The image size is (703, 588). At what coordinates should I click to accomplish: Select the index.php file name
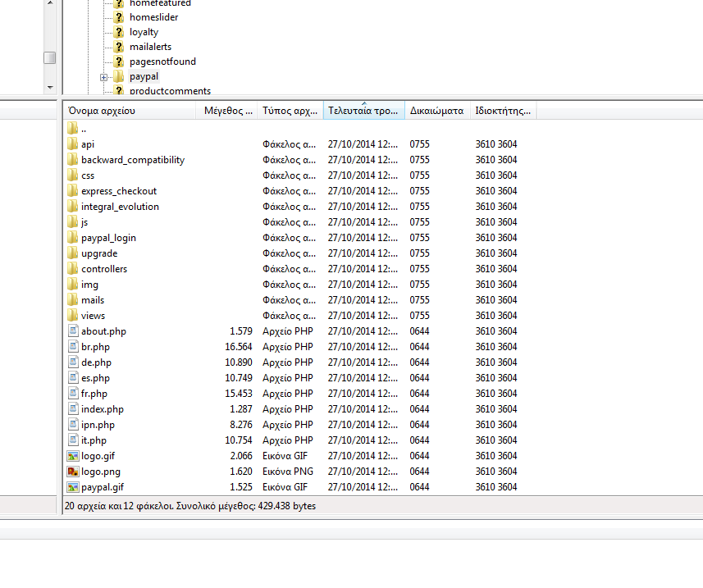[103, 409]
